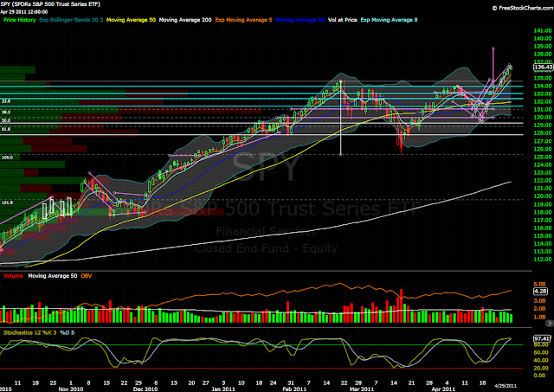Select Moving Average 50 label in volume pane
This screenshot has height=392, width=554.
pos(53,276)
